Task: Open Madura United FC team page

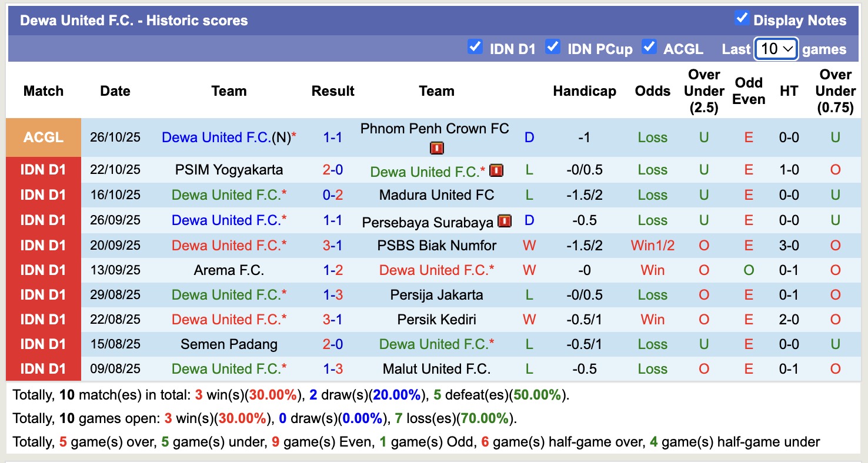Action: tap(436, 195)
